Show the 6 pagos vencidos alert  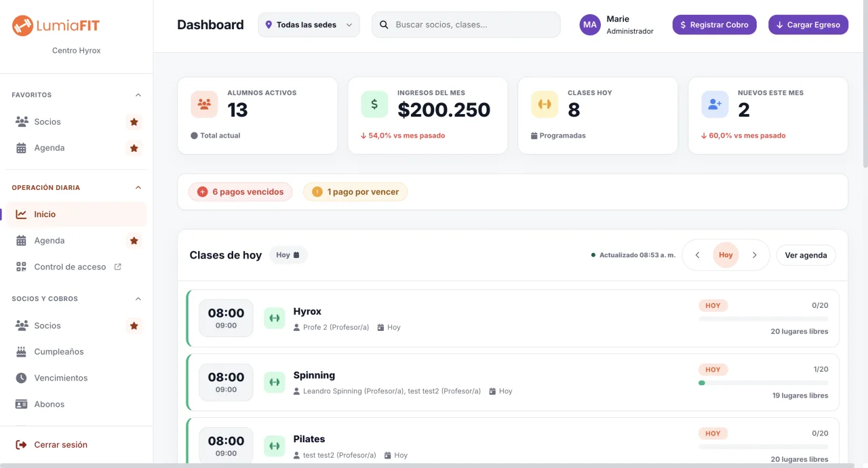(241, 192)
